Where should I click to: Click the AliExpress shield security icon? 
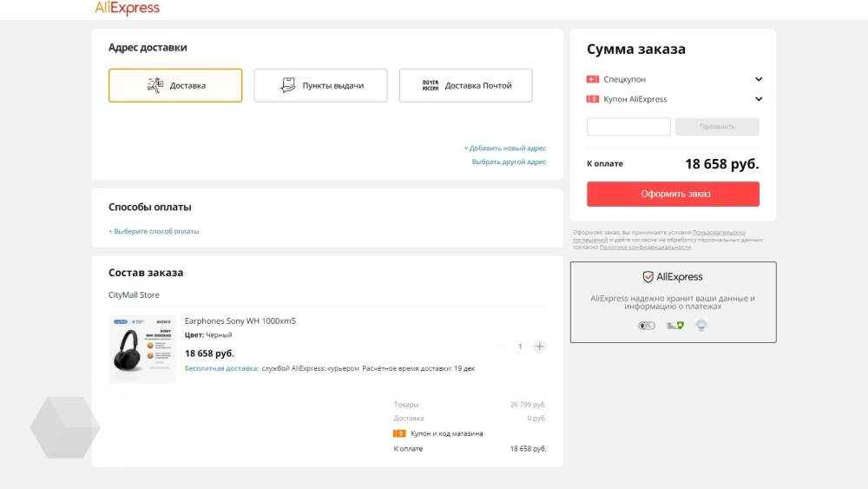[648, 277]
